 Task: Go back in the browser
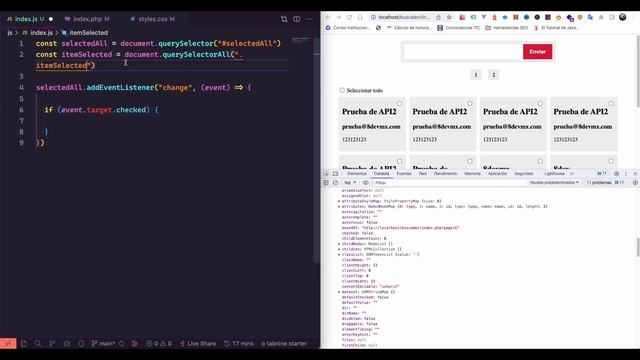327,17
